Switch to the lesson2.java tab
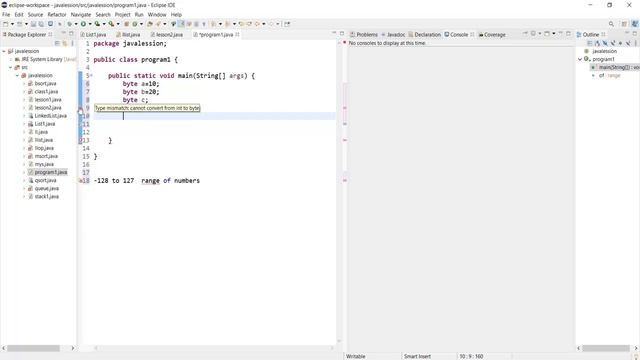Image resolution: width=640 pixels, height=360 pixels. point(167,35)
